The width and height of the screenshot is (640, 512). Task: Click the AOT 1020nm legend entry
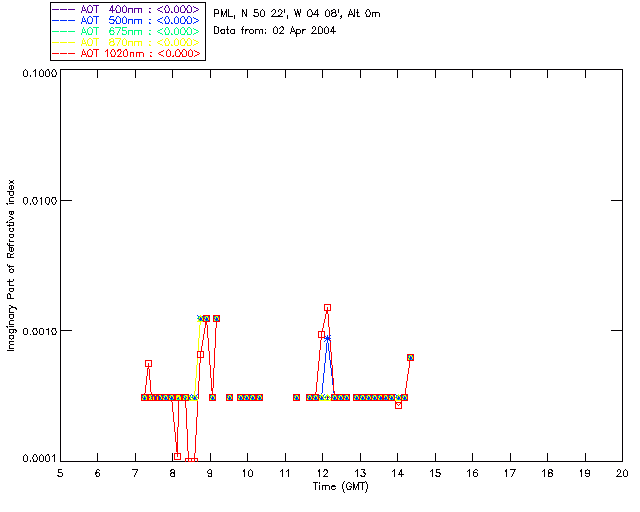(127, 53)
